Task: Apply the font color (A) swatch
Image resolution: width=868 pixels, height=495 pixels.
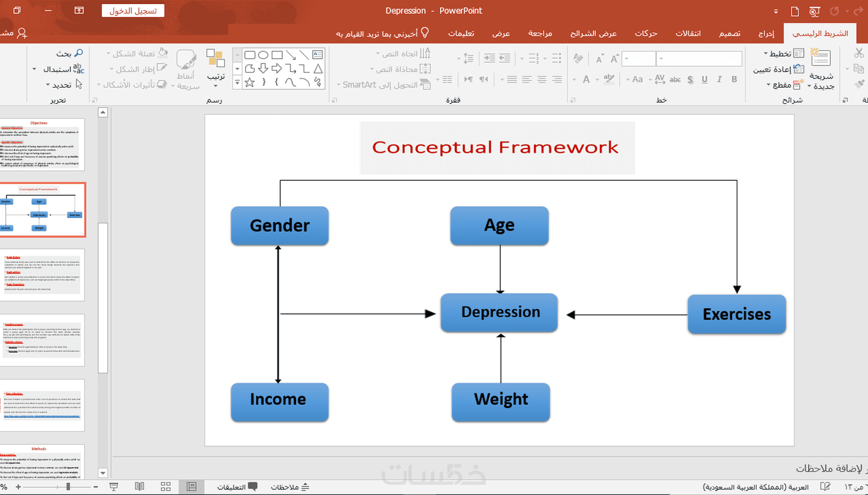Action: tap(586, 80)
